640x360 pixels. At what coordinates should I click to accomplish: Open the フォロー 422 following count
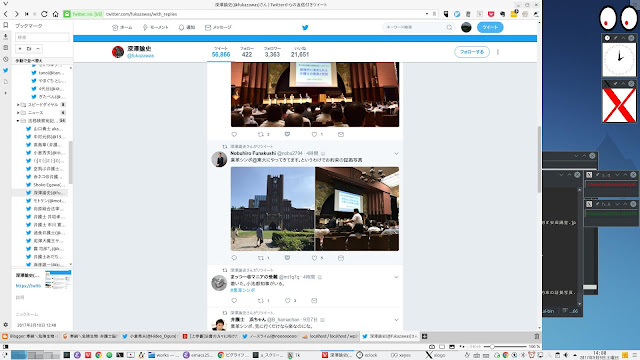(247, 52)
